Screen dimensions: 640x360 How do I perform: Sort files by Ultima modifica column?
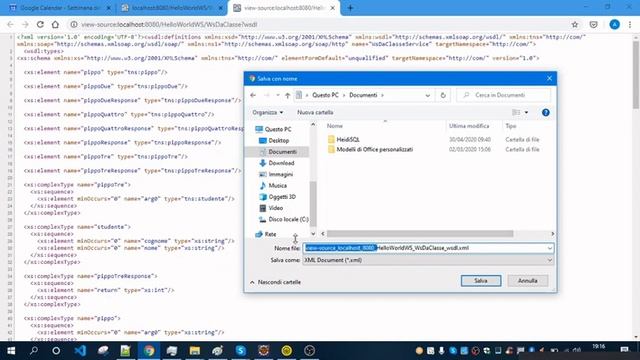point(469,126)
